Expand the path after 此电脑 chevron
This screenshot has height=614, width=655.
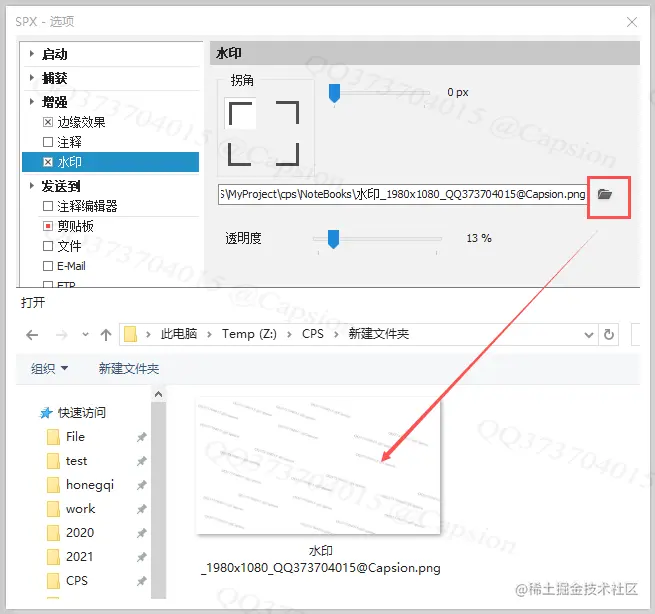click(x=209, y=335)
